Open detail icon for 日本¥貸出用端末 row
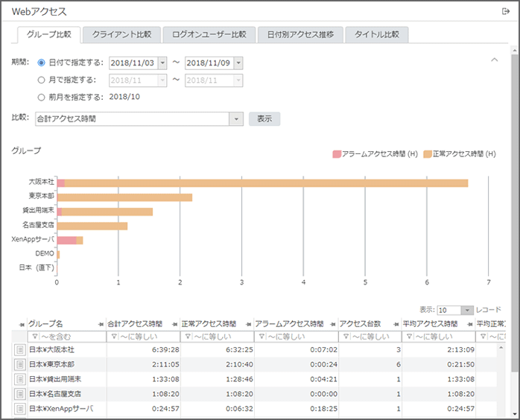This screenshot has width=520, height=420. [x=20, y=379]
